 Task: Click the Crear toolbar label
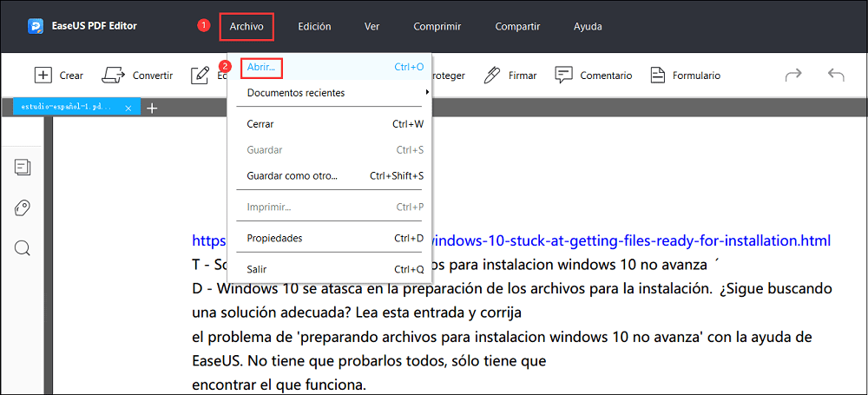tap(71, 76)
